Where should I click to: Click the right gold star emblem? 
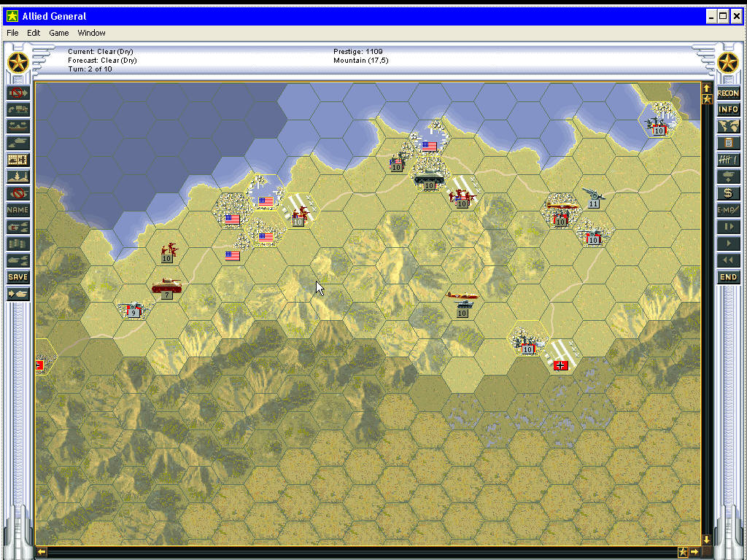click(729, 63)
